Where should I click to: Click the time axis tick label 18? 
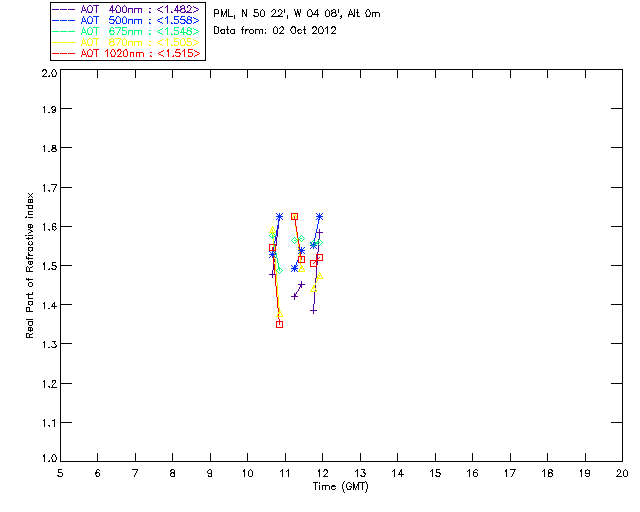pyautogui.click(x=547, y=473)
